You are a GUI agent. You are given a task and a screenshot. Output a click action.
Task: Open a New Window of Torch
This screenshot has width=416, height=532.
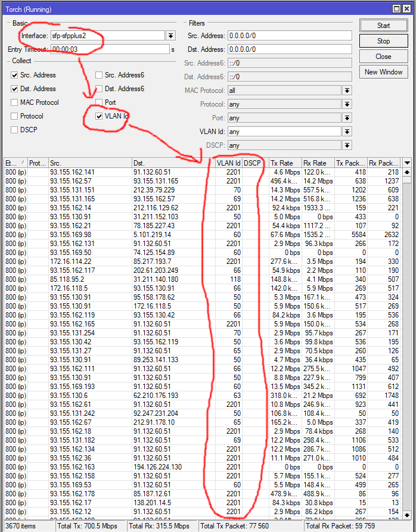pyautogui.click(x=383, y=72)
